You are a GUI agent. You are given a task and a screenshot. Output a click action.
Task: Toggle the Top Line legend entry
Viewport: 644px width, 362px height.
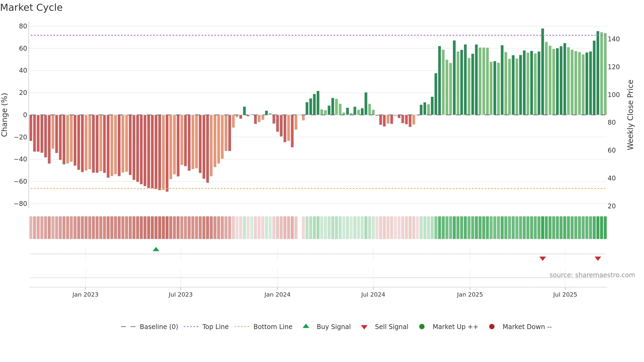click(206, 327)
